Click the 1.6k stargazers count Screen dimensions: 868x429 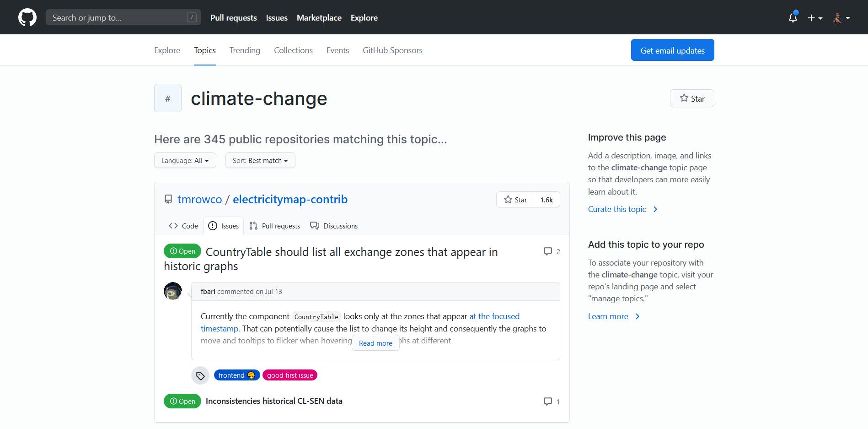(x=547, y=200)
